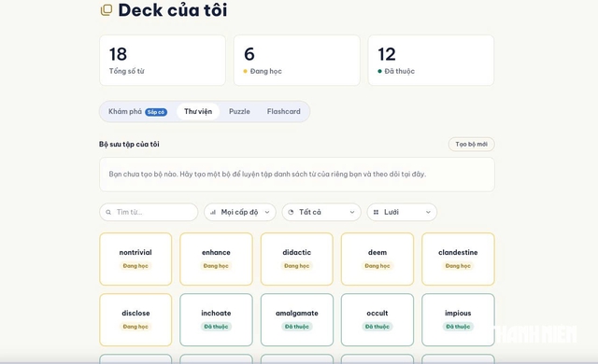Click the Bộ sưu tập của tôi heading
This screenshot has height=364, width=598.
coord(129,145)
